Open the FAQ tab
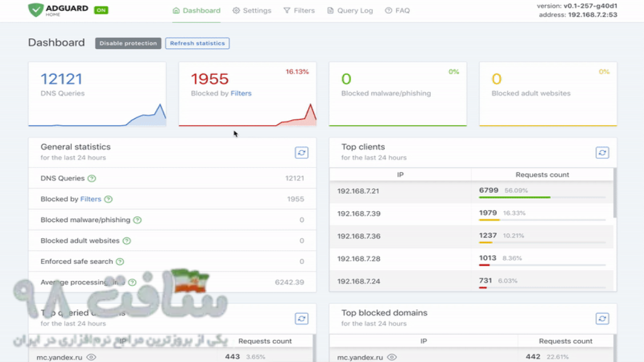Screen dimensions: 644x362 (x=397, y=11)
